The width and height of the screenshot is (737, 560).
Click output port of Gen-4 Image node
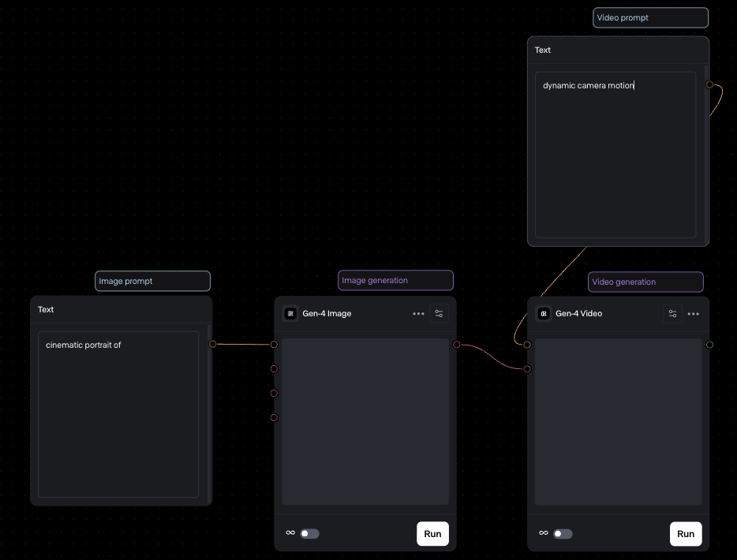click(457, 345)
